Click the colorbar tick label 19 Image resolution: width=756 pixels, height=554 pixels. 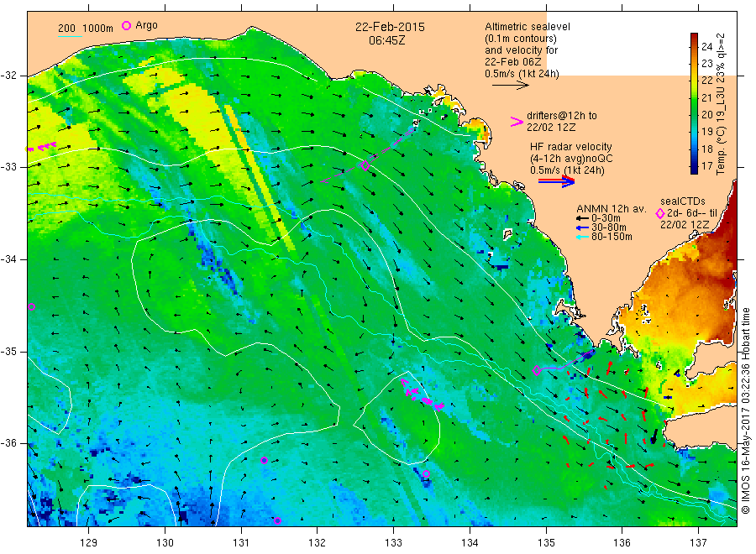point(706,132)
